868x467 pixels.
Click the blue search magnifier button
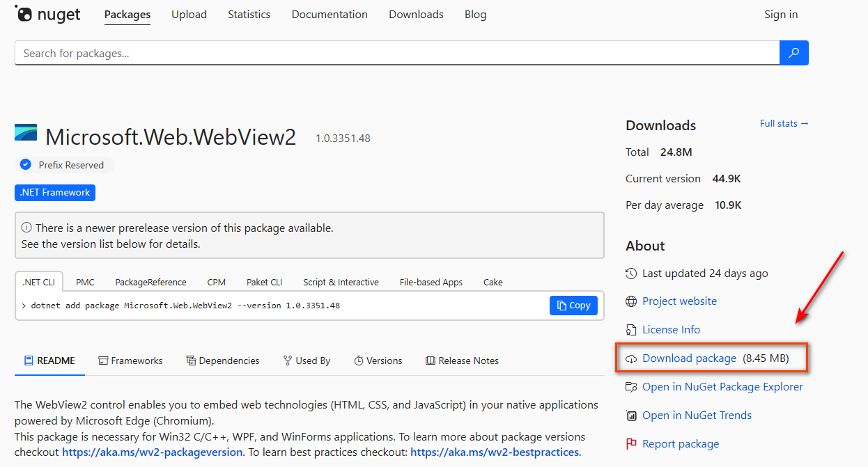(x=794, y=53)
